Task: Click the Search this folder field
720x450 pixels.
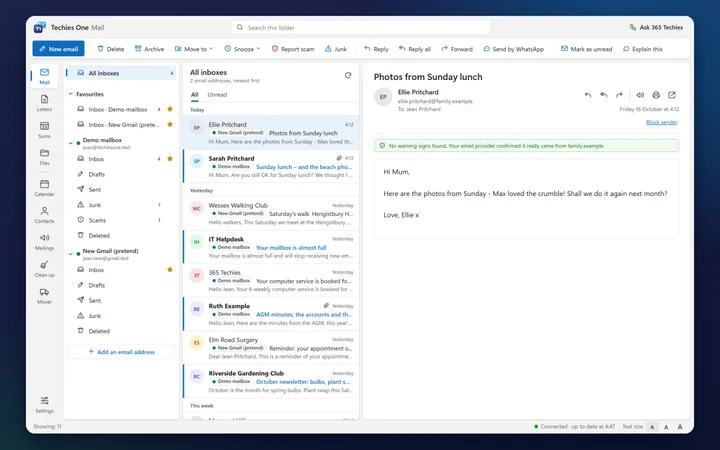Action: tap(360, 28)
